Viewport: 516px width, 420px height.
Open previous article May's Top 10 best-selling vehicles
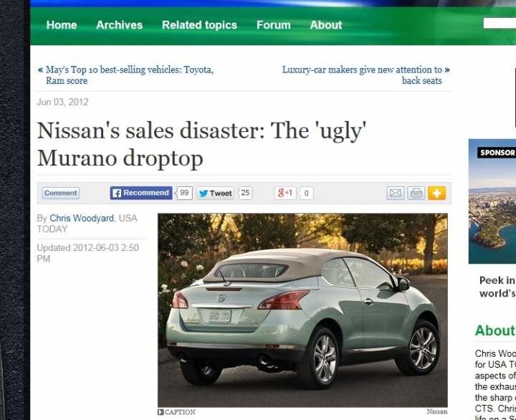point(125,75)
